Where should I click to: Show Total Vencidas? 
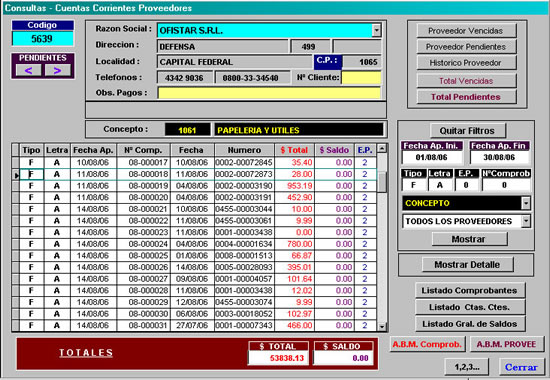click(466, 81)
